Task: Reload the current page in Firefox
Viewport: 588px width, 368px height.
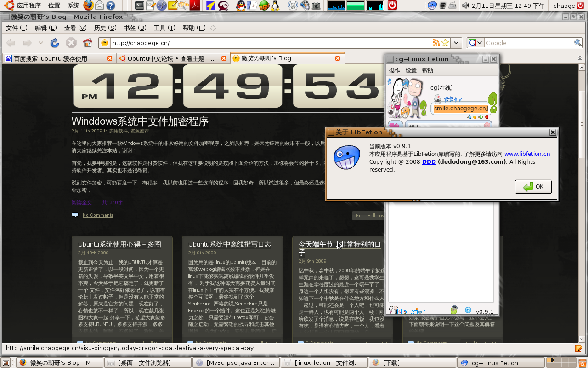Action: [x=55, y=43]
